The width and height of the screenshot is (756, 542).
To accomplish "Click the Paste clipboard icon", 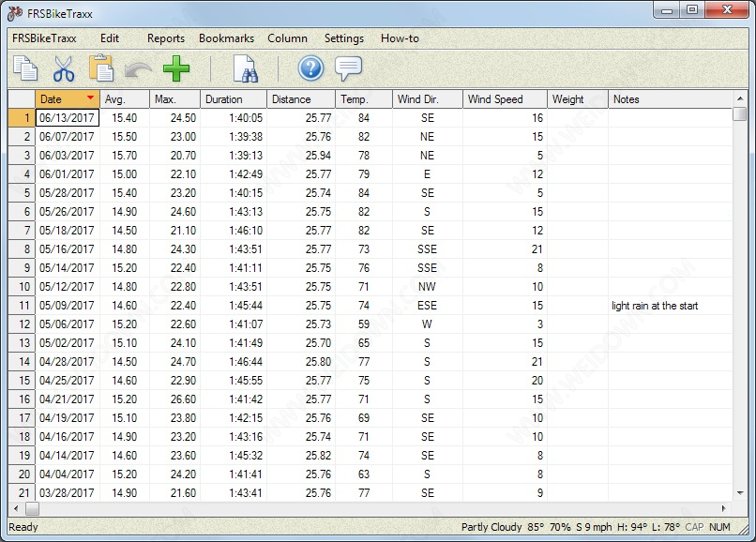I will (x=100, y=68).
